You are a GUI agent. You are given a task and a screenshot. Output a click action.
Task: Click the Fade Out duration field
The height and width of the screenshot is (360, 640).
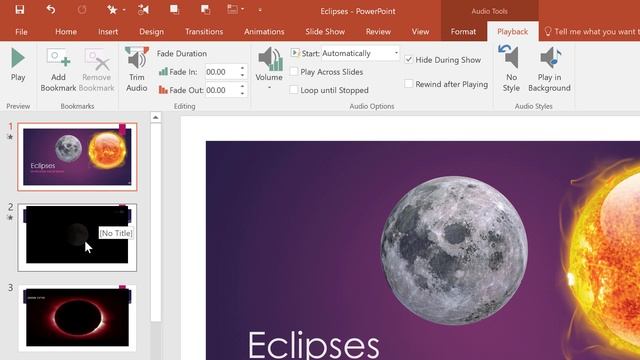pyautogui.click(x=221, y=90)
